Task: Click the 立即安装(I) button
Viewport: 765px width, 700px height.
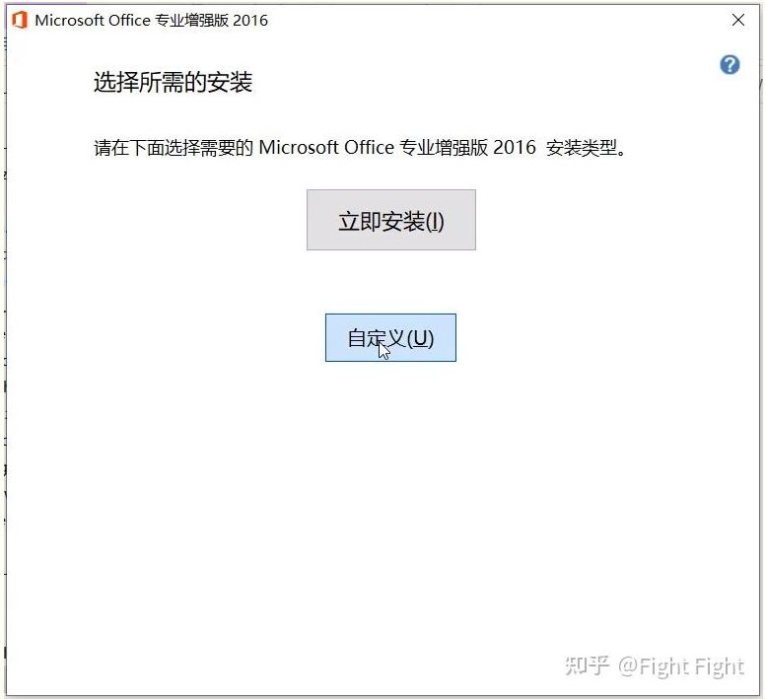Action: click(x=390, y=220)
